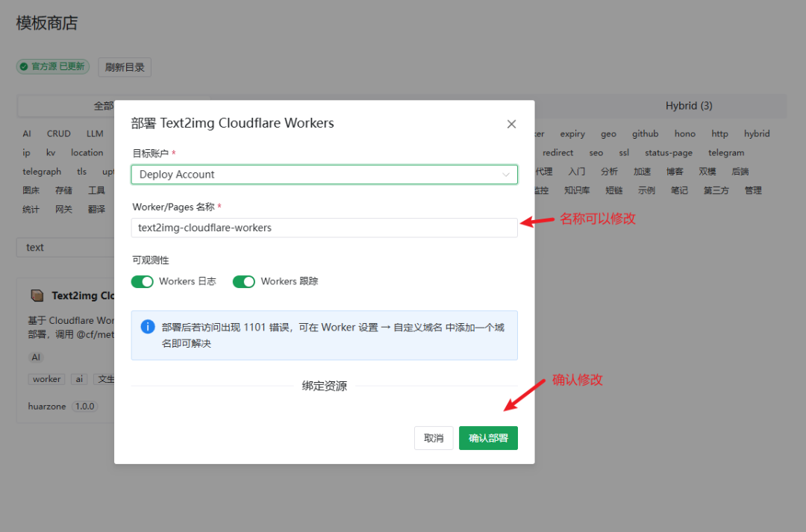Click the AI category badge on card
The height and width of the screenshot is (532, 806).
click(x=36, y=357)
